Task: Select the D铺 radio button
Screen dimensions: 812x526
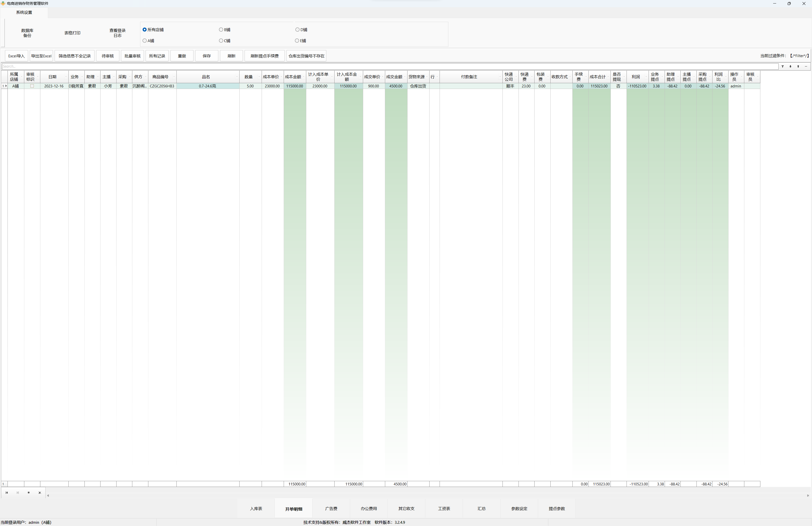Action: [x=297, y=30]
